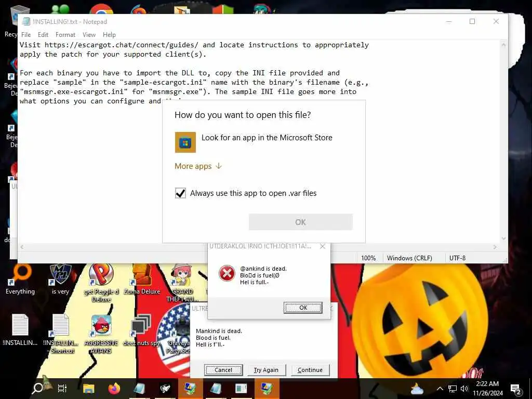Viewport: 532px width, 399px height.
Task: Open the Notepad Help menu
Action: point(109,35)
